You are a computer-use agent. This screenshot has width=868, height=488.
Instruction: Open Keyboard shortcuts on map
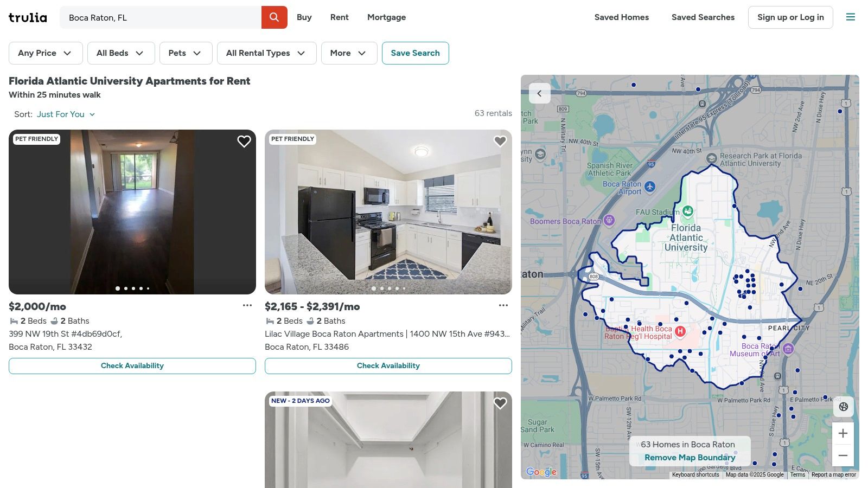(x=695, y=475)
